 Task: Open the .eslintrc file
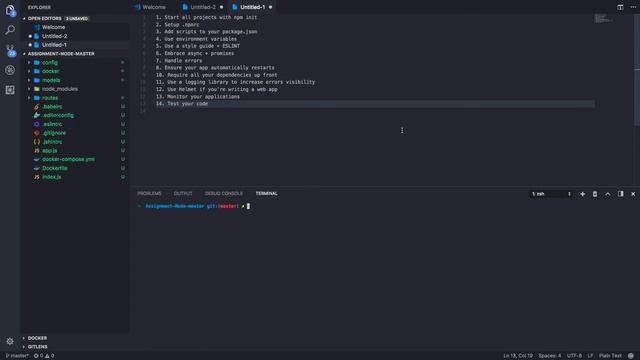coord(52,124)
